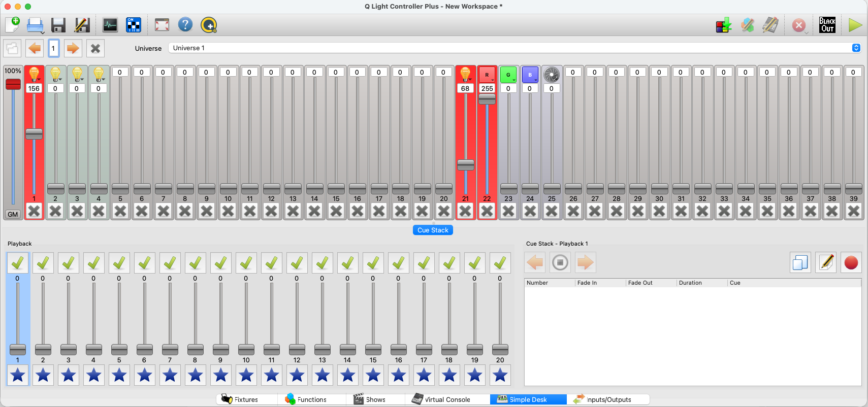868x407 pixels.
Task: Open the DMX monitor icon
Action: pos(110,25)
